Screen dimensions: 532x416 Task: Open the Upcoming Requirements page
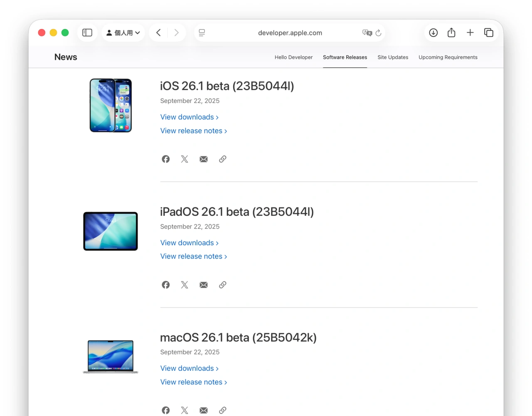click(448, 57)
